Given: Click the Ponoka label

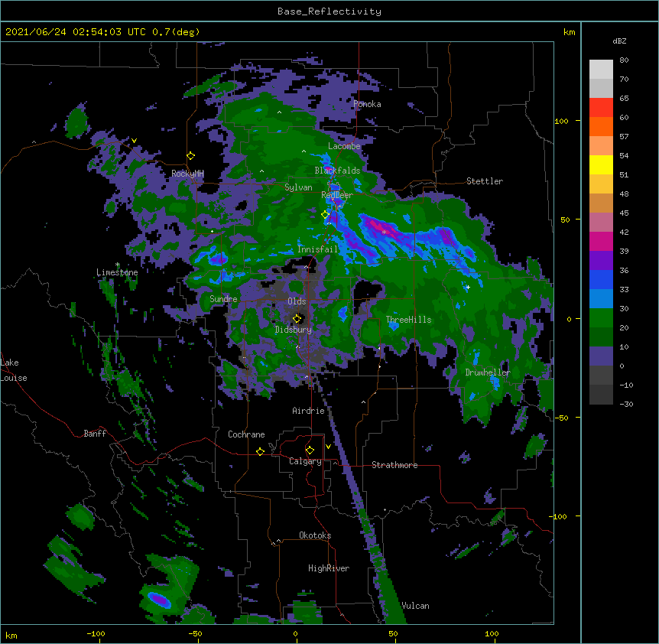Looking at the screenshot, I should tap(367, 104).
